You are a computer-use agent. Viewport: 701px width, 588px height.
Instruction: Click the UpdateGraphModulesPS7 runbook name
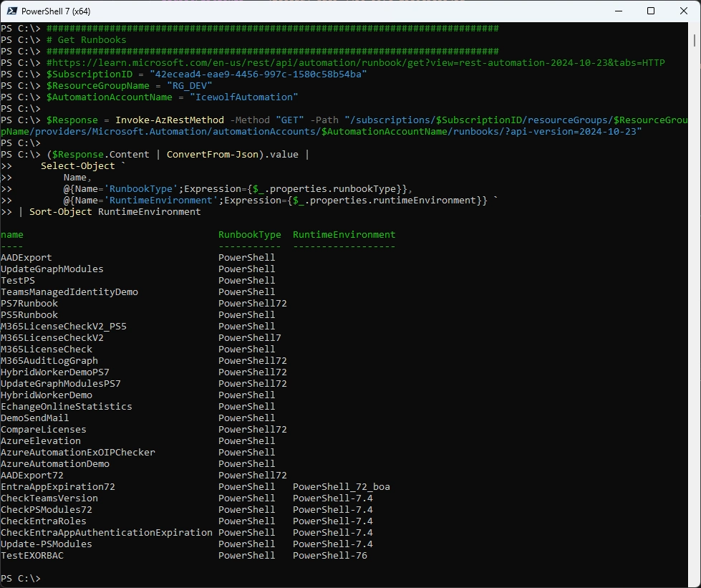(x=61, y=384)
